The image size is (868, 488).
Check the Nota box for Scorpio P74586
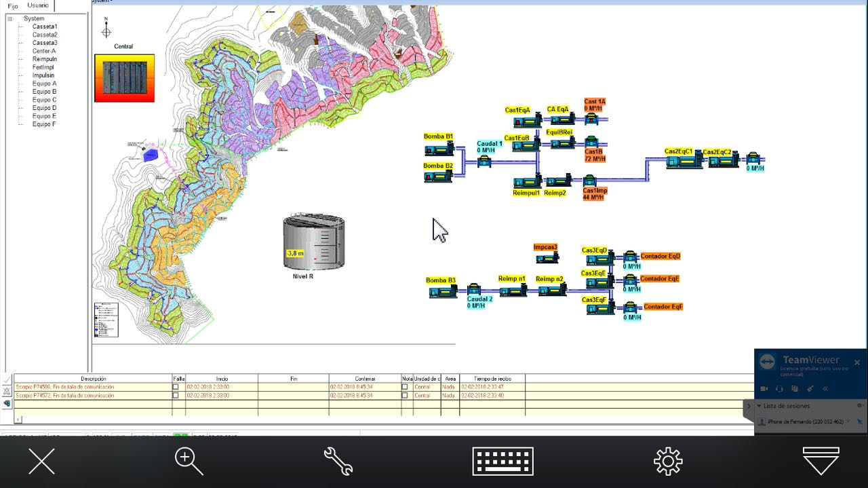(x=405, y=387)
